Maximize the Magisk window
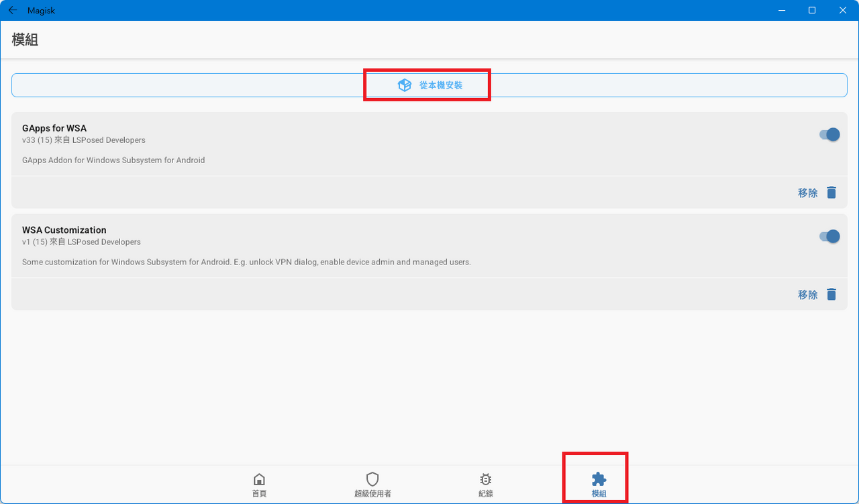 point(812,10)
